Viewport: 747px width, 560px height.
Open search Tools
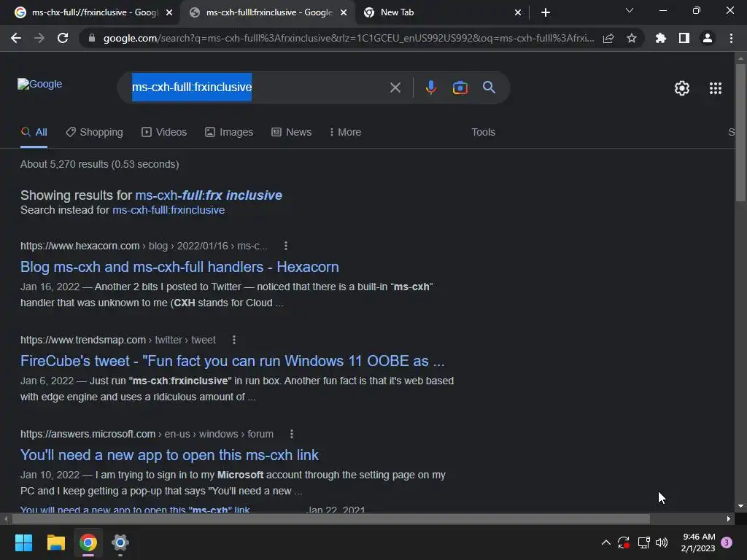click(x=483, y=133)
